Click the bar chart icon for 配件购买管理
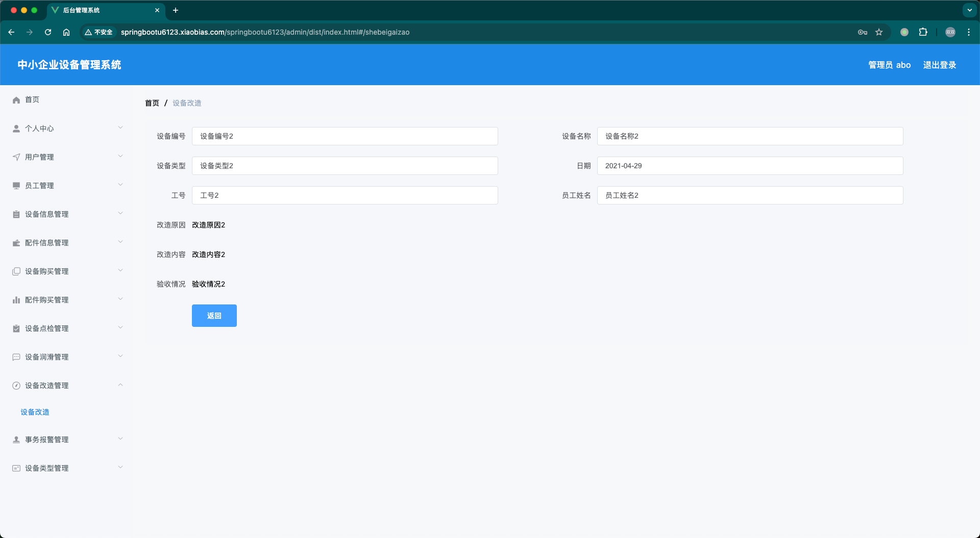The width and height of the screenshot is (980, 538). tap(16, 300)
